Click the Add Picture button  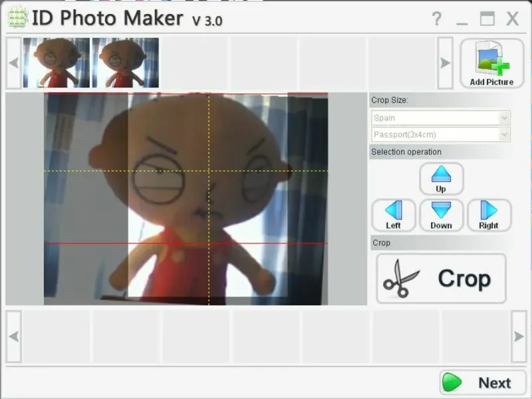pyautogui.click(x=491, y=63)
